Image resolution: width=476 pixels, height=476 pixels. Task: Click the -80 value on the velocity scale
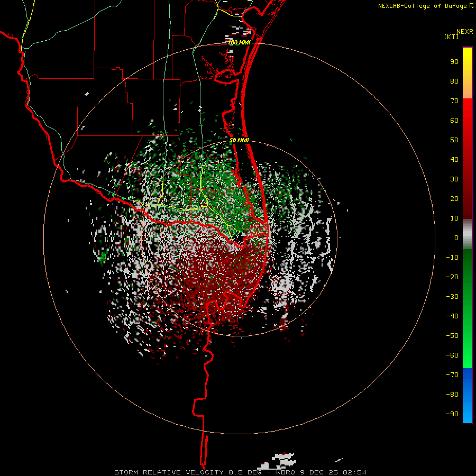pos(452,395)
